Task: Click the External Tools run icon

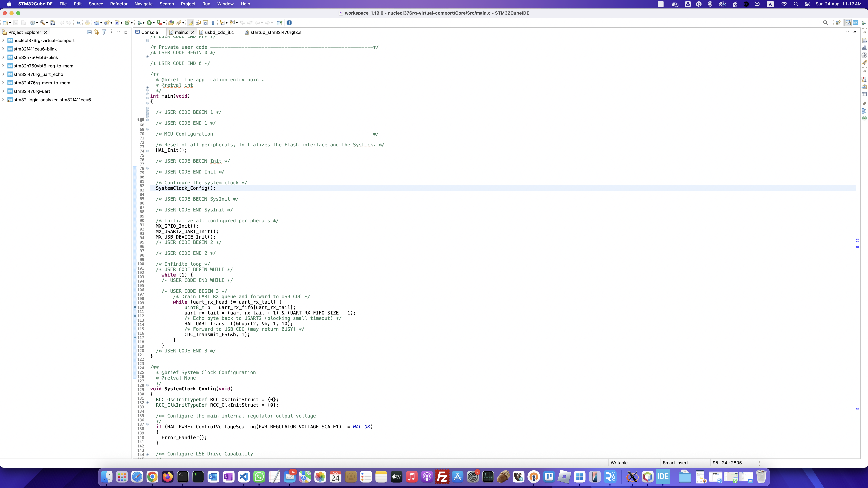Action: click(x=159, y=23)
